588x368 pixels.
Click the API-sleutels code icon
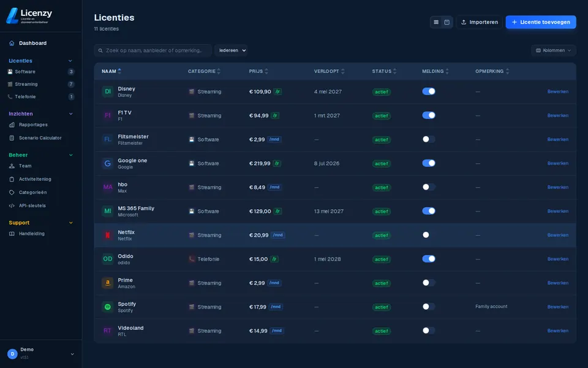pyautogui.click(x=12, y=206)
